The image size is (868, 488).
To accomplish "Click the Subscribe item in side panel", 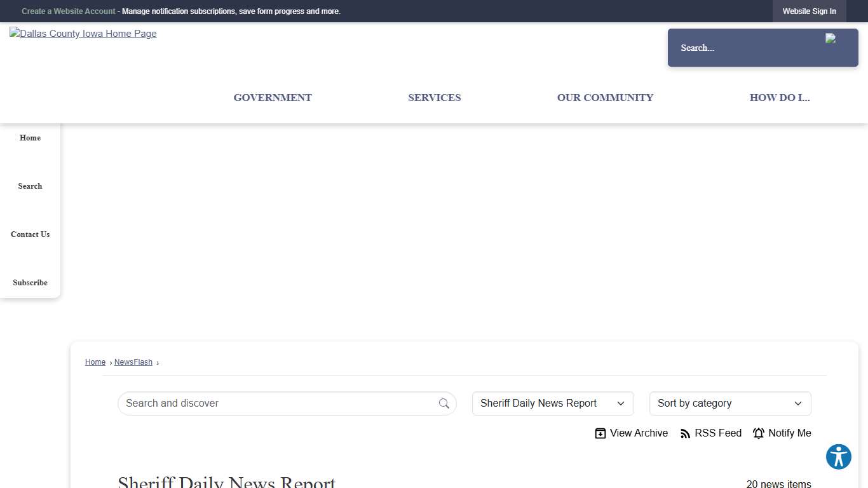I will 30,283.
